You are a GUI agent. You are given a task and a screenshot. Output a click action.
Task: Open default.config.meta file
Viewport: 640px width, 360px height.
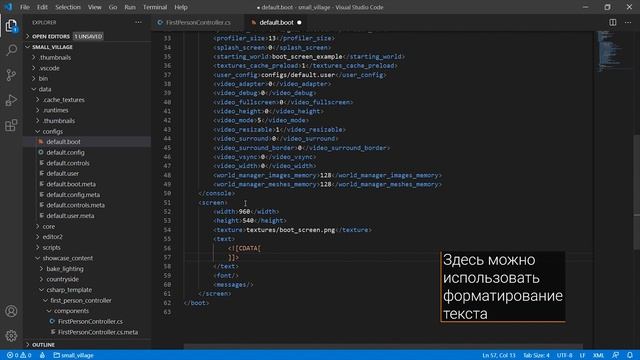(73, 195)
